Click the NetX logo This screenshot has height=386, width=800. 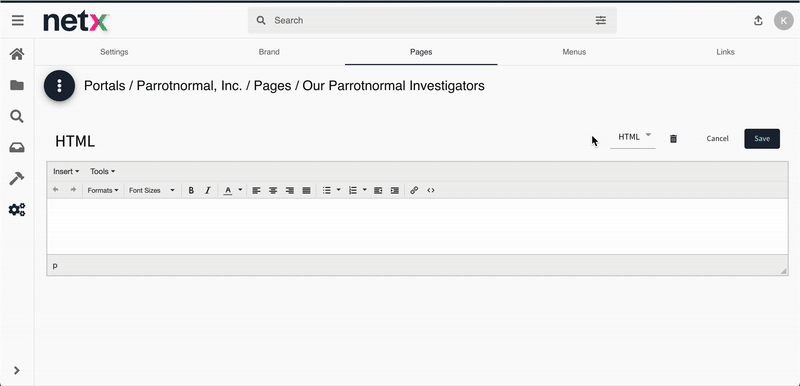click(x=76, y=21)
